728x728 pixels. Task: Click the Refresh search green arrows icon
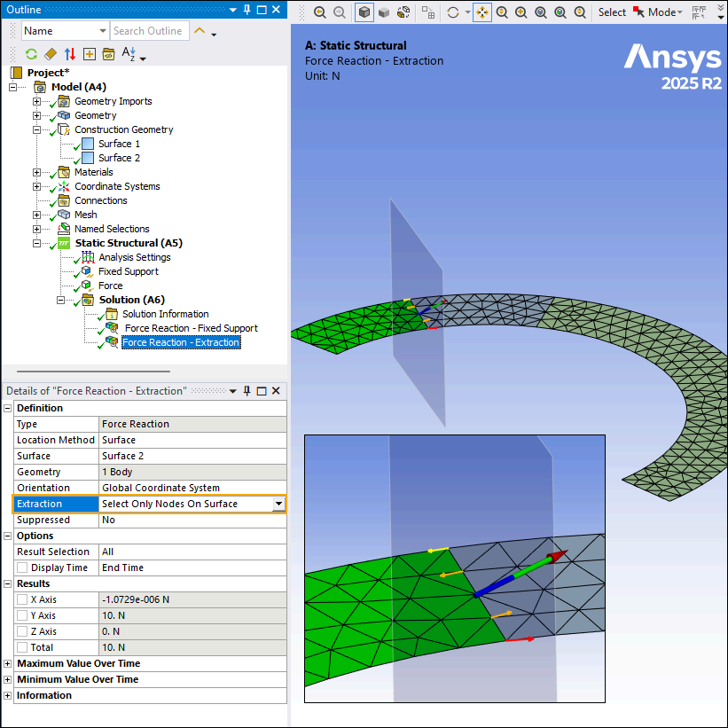31,54
